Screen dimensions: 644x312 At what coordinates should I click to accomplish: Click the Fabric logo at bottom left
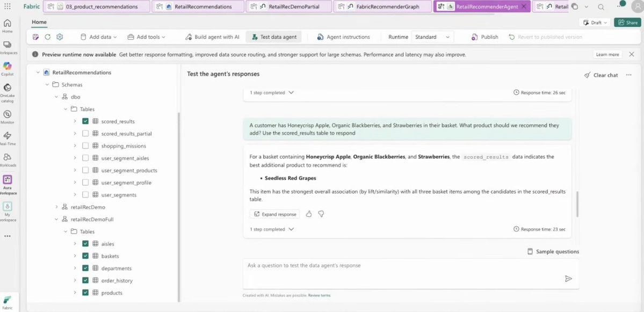tap(8, 301)
